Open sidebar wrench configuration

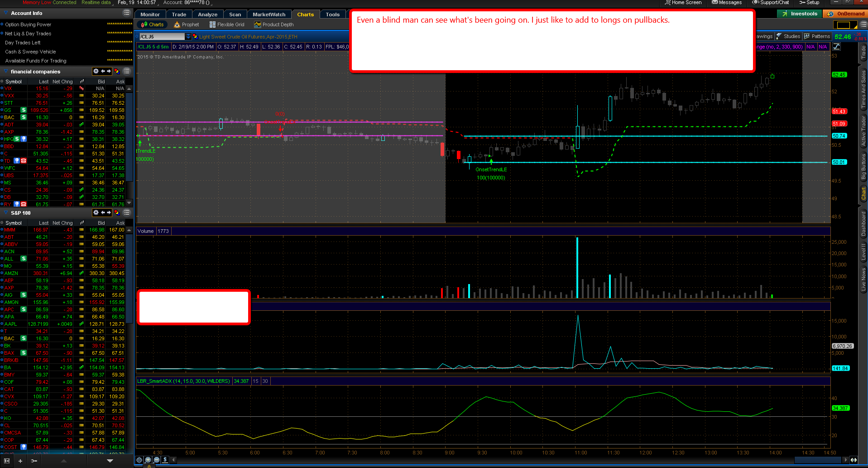(x=34, y=461)
